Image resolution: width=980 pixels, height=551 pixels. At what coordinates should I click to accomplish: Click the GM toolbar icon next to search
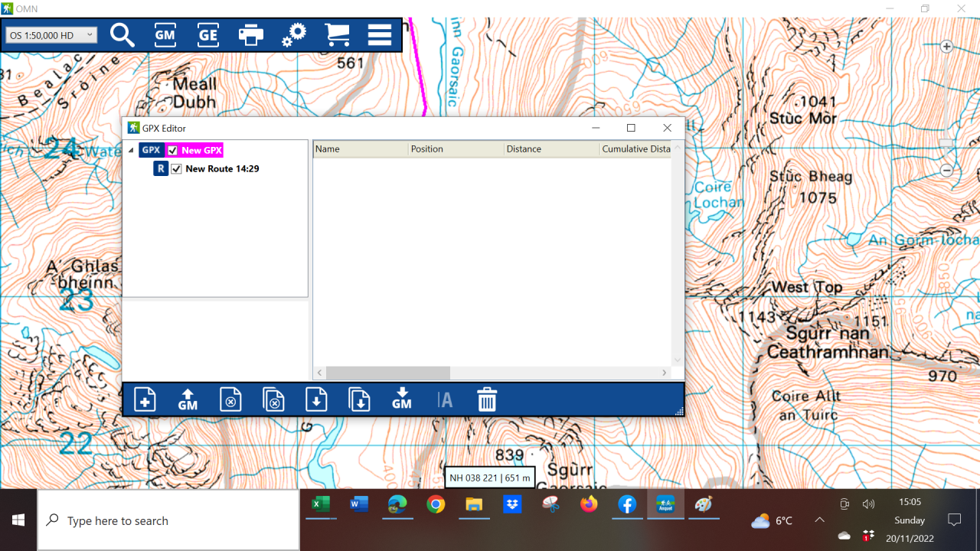(x=165, y=34)
